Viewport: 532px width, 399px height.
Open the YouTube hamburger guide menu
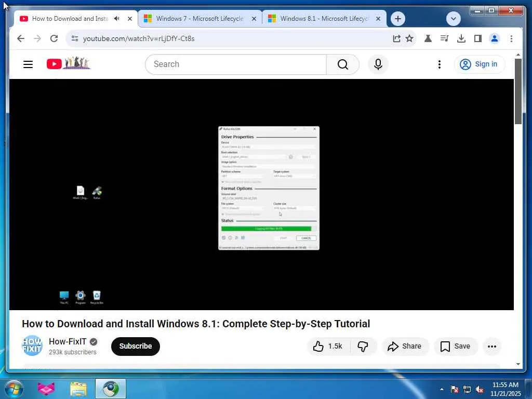click(x=28, y=64)
